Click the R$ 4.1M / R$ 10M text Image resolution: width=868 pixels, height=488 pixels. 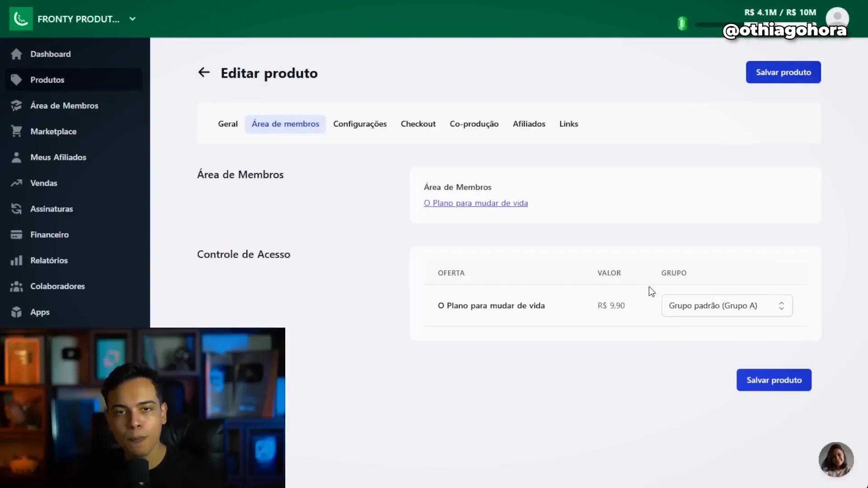pos(780,12)
